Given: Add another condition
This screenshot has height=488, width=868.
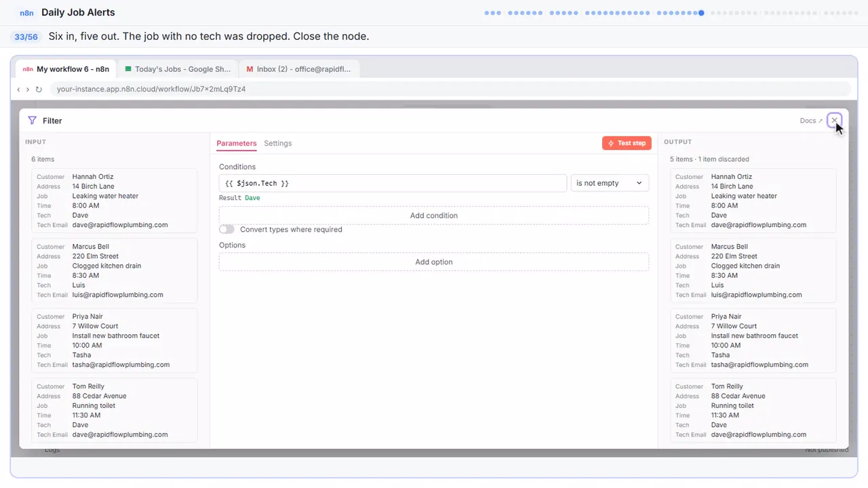Looking at the screenshot, I should [434, 216].
